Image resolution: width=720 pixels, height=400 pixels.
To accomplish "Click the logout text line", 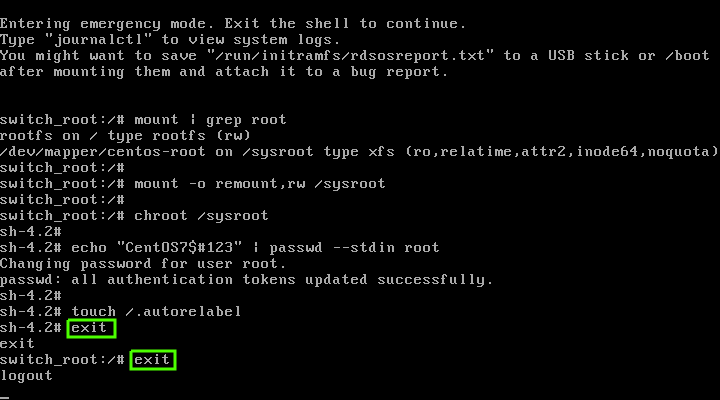I will click(26, 376).
